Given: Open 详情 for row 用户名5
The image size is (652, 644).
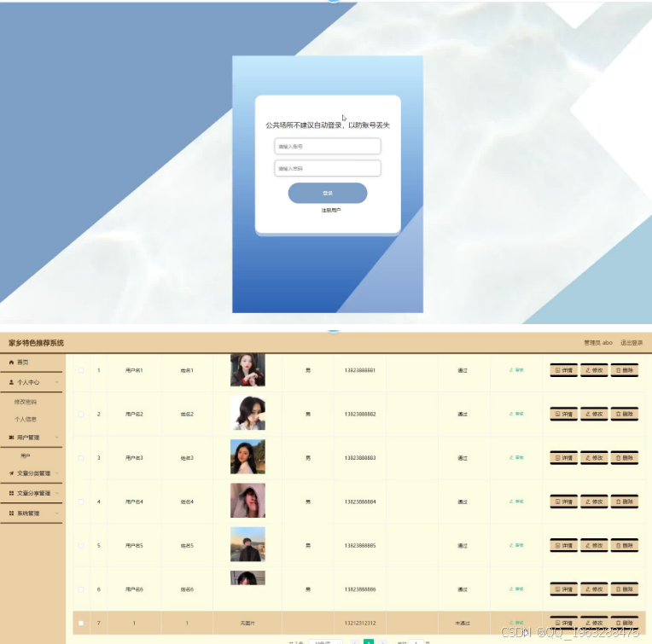Looking at the screenshot, I should [564, 546].
